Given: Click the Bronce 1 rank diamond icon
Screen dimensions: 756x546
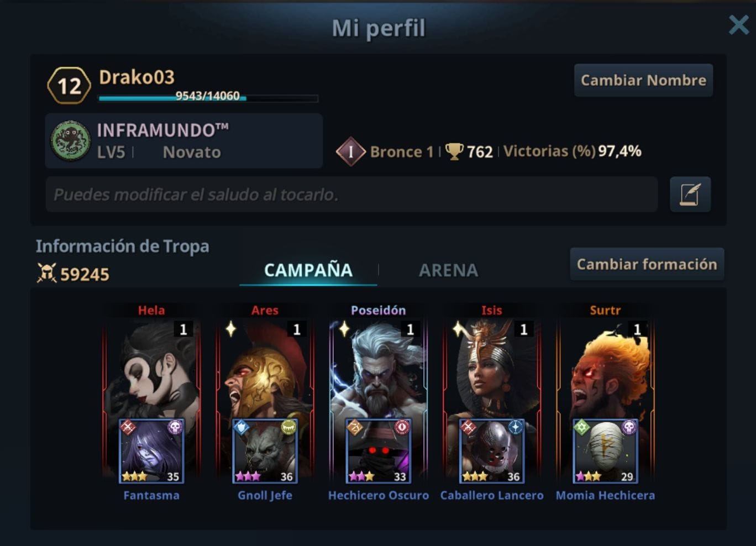Looking at the screenshot, I should pyautogui.click(x=350, y=151).
